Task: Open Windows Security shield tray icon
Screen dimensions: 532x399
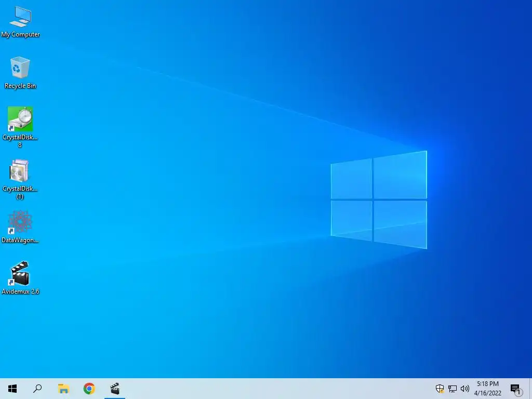Action: [x=440, y=389]
